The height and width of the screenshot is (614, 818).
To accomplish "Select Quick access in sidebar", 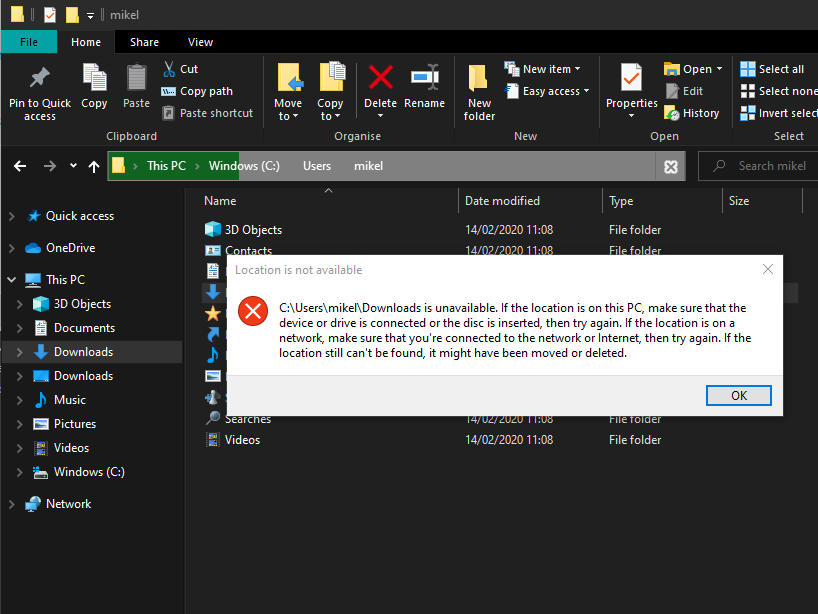I will point(80,216).
